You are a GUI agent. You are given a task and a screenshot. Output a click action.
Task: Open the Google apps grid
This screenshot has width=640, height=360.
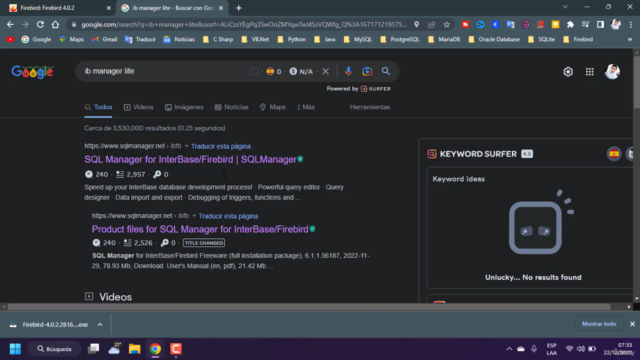589,72
